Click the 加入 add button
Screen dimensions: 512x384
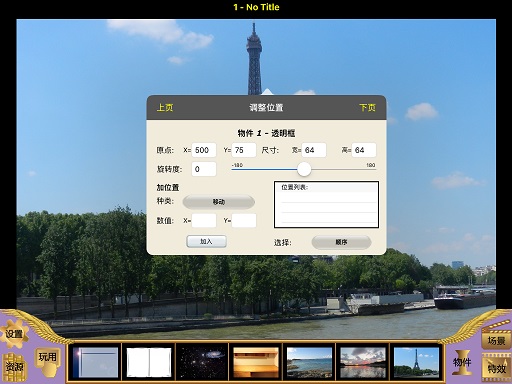(206, 241)
